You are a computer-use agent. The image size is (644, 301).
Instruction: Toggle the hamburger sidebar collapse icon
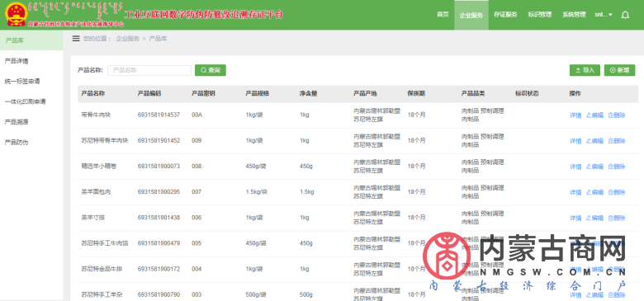(x=76, y=39)
